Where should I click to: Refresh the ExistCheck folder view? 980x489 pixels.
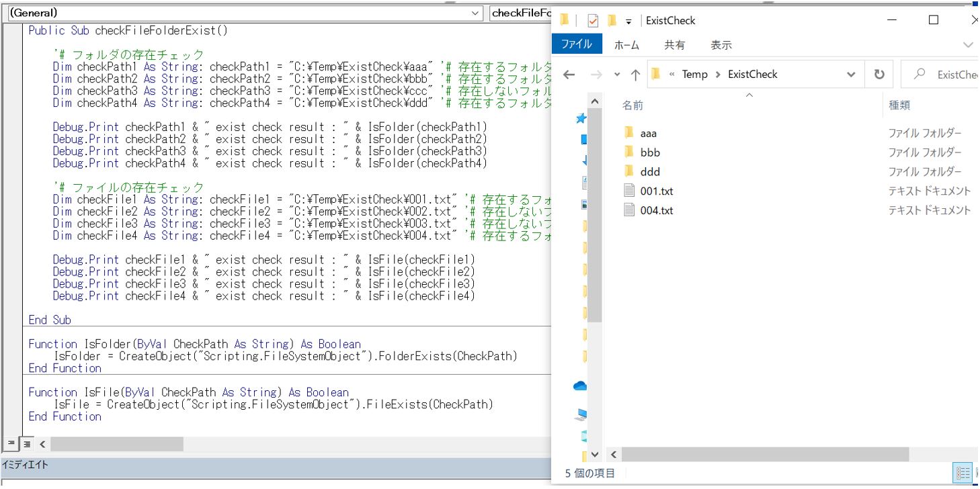[x=879, y=75]
